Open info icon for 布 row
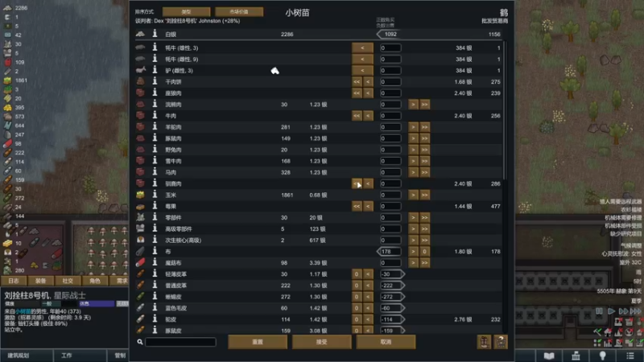This screenshot has width=644, height=362. (155, 251)
